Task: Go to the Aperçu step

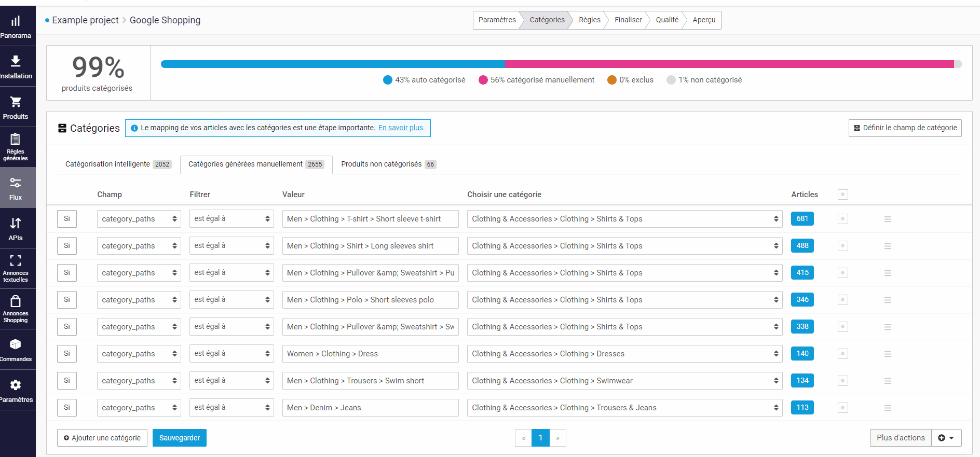Action: [704, 20]
